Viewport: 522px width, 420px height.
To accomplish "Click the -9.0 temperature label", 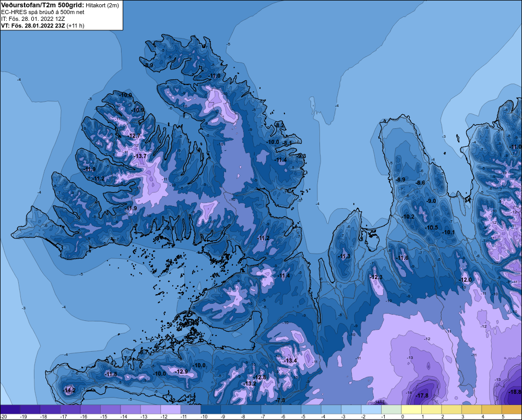I will (x=431, y=201).
